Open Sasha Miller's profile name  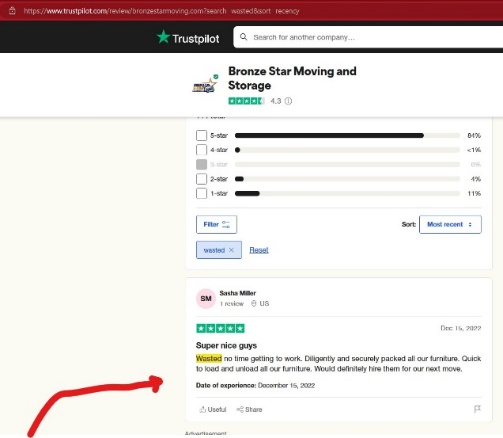coord(238,293)
